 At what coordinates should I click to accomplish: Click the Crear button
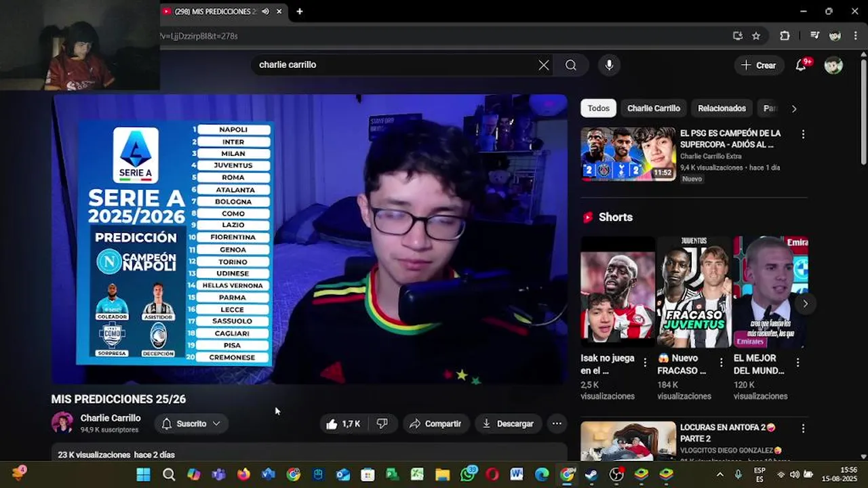click(759, 65)
